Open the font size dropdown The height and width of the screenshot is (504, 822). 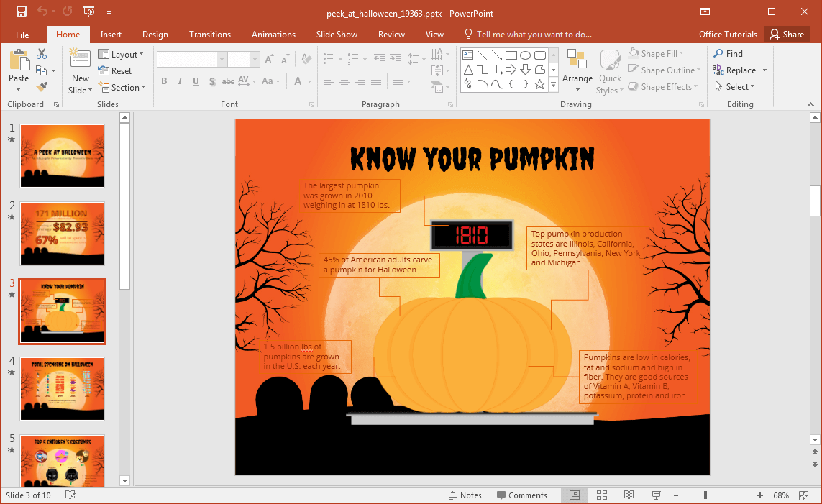(x=254, y=59)
